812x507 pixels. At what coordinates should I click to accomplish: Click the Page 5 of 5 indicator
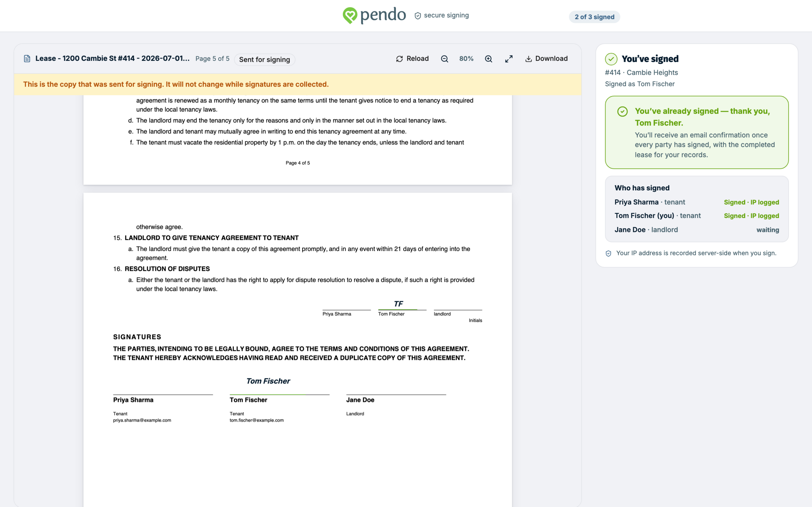pyautogui.click(x=213, y=59)
